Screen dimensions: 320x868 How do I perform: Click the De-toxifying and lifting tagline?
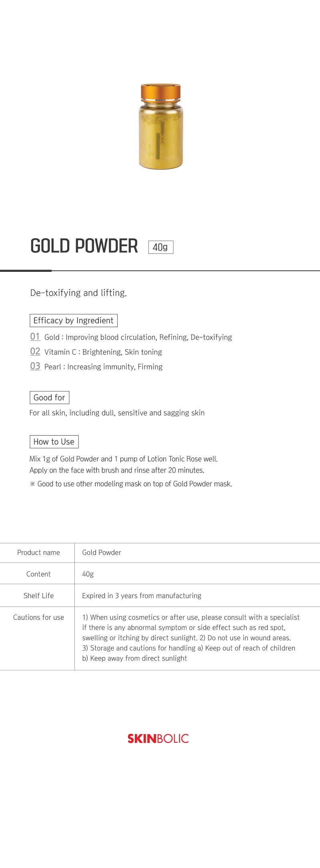pyautogui.click(x=78, y=293)
